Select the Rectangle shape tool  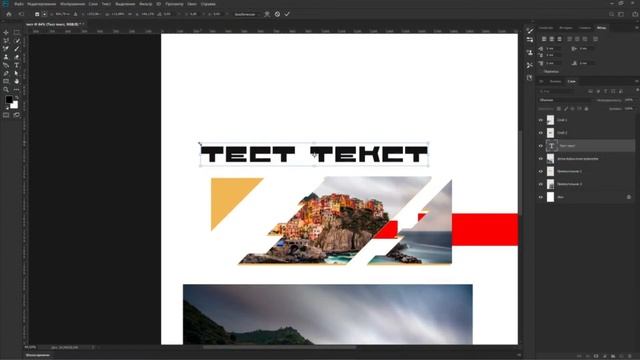(6, 81)
